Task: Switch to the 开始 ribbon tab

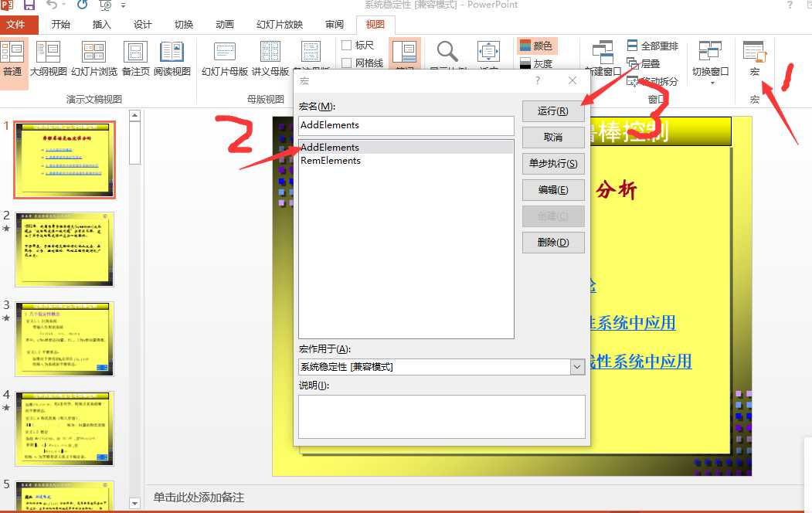Action: point(60,24)
